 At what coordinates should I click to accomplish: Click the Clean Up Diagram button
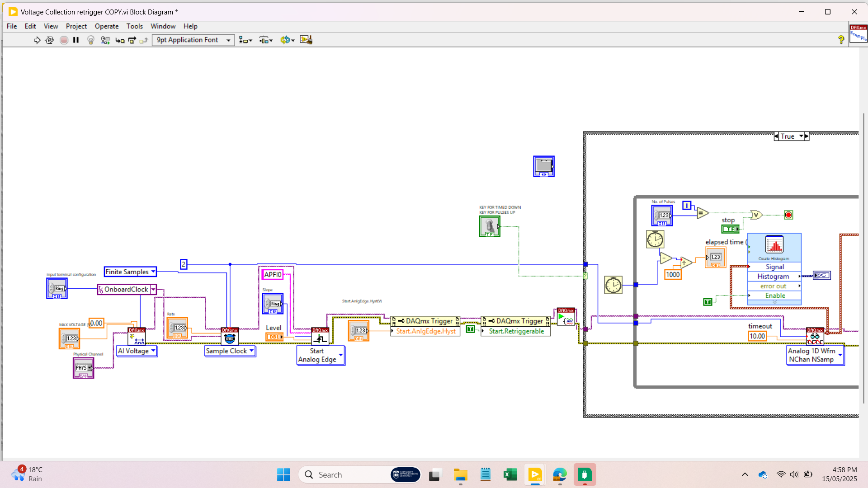(306, 40)
